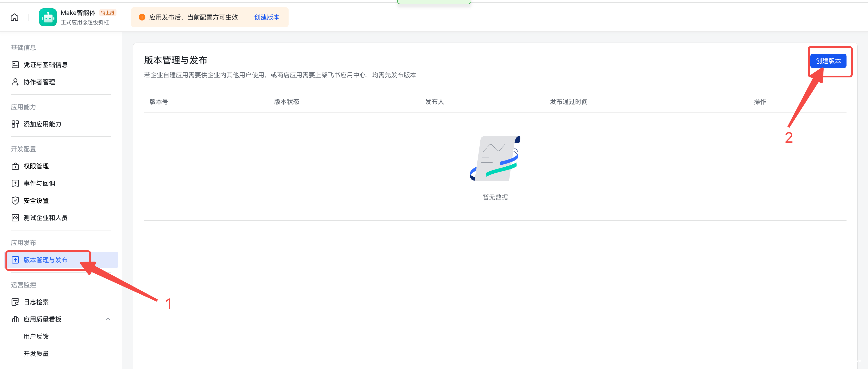This screenshot has height=369, width=868.
Task: Select the 事件与回调 icon in sidebar
Action: pos(15,183)
